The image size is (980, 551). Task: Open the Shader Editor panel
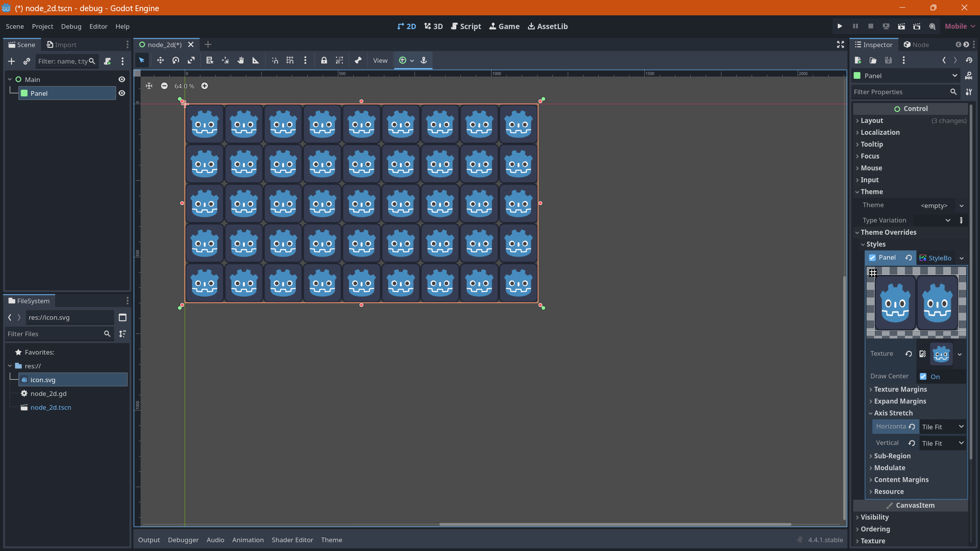click(292, 540)
